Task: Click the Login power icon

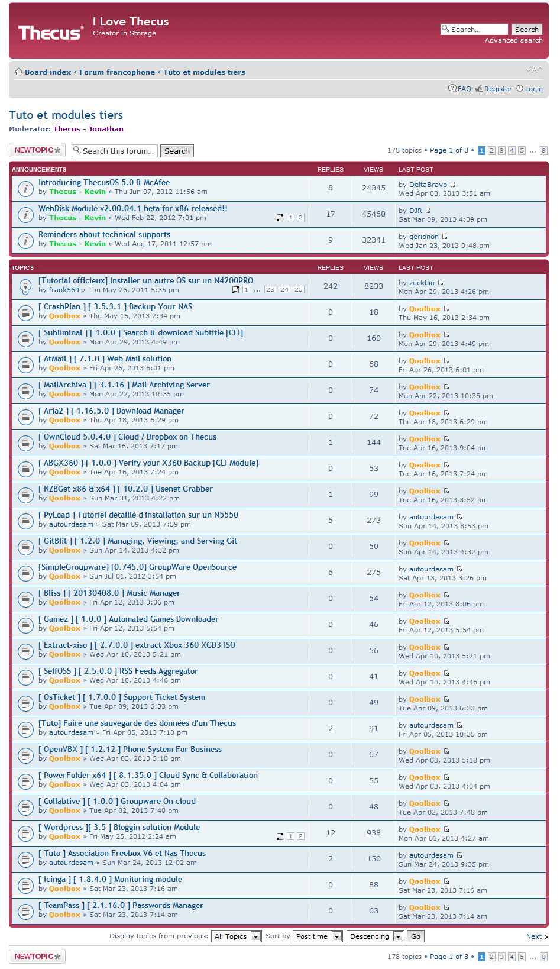Action: coord(520,88)
